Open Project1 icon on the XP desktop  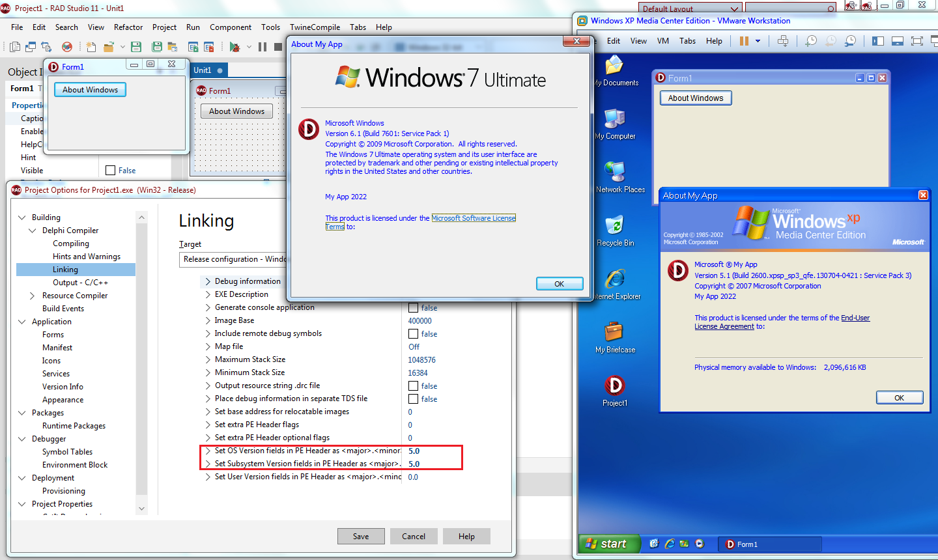pos(615,391)
